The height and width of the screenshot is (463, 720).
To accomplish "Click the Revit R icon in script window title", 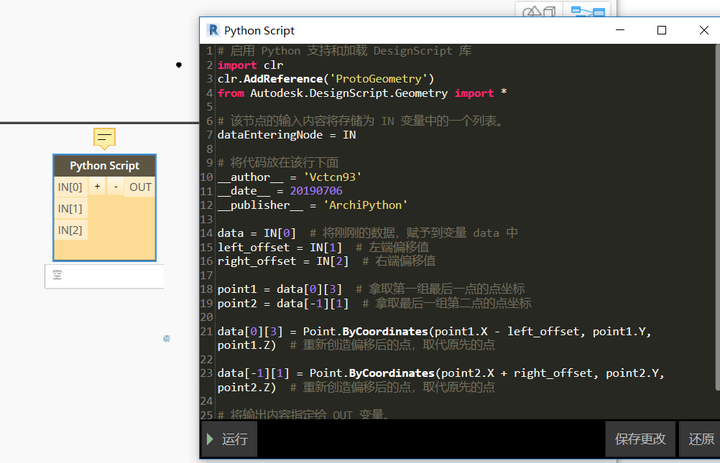I will click(213, 30).
